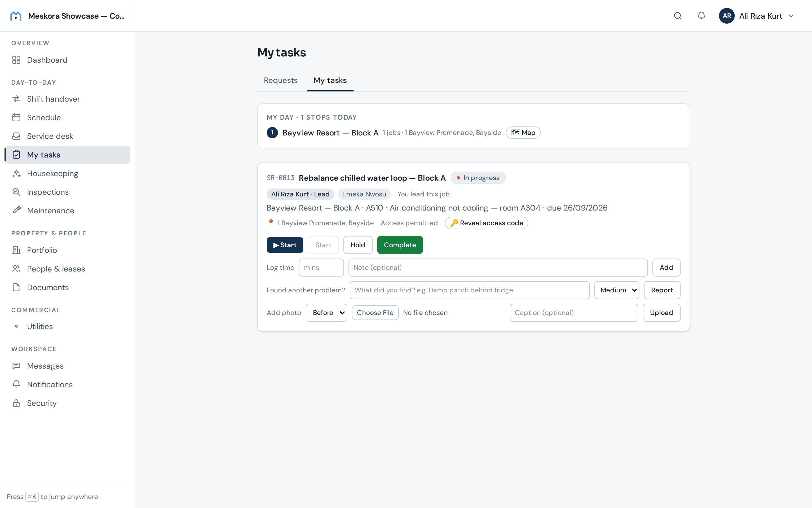Open the Before photo type dropdown

[326, 312]
